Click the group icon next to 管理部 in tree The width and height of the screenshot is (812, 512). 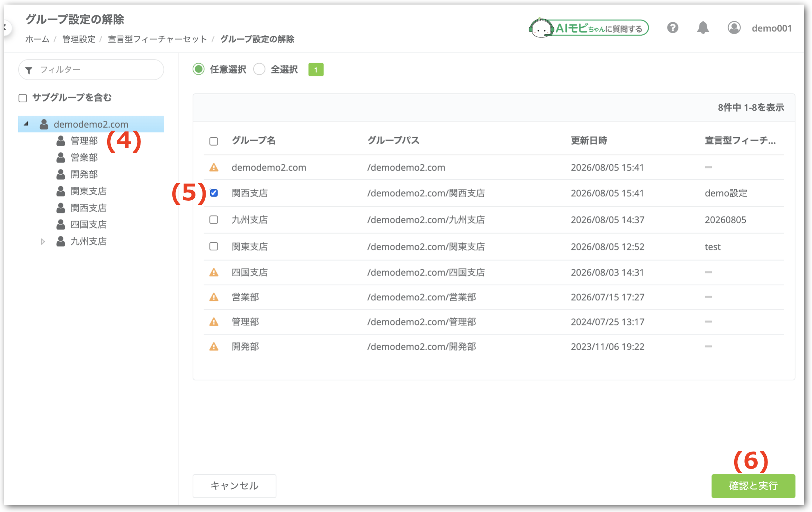point(61,141)
